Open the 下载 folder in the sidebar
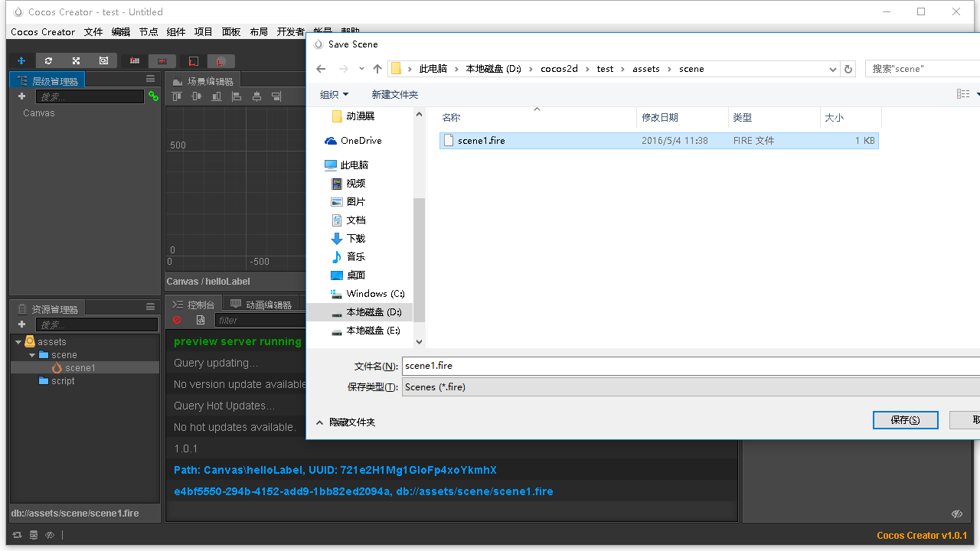Viewport: 980px width, 551px height. [348, 239]
